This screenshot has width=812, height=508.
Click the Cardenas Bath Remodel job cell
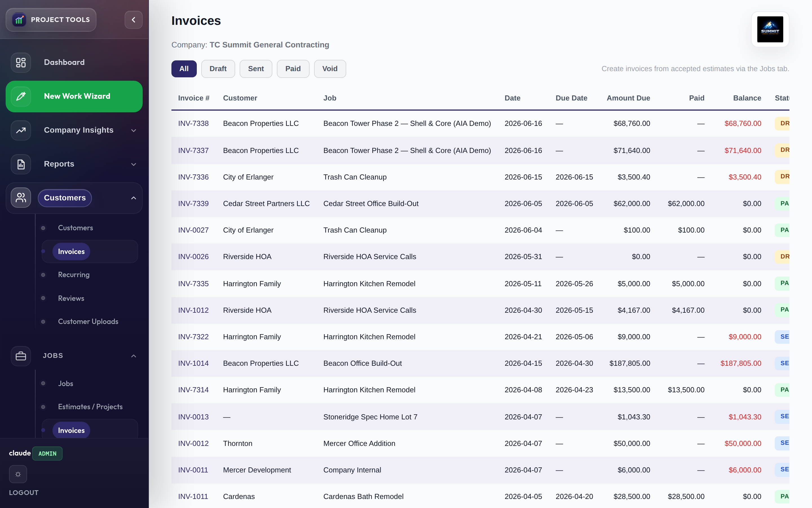(x=363, y=497)
